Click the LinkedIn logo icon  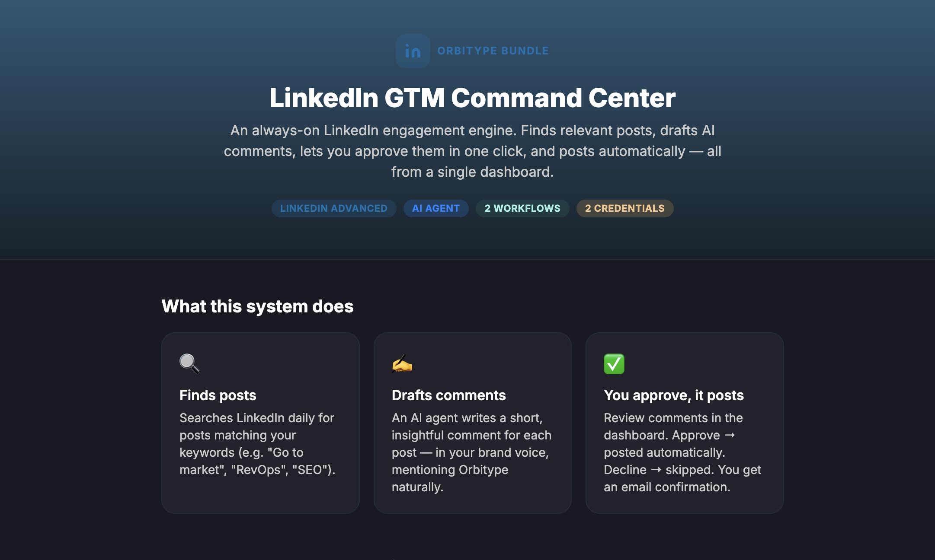pyautogui.click(x=413, y=51)
